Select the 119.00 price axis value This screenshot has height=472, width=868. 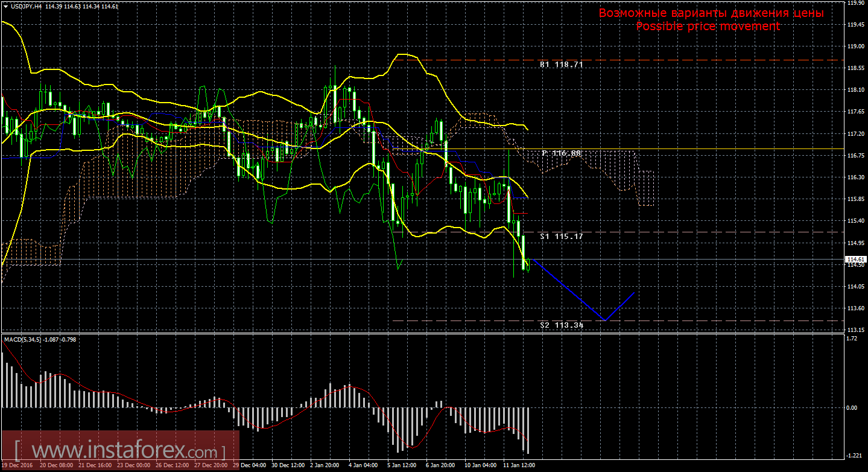pyautogui.click(x=855, y=46)
